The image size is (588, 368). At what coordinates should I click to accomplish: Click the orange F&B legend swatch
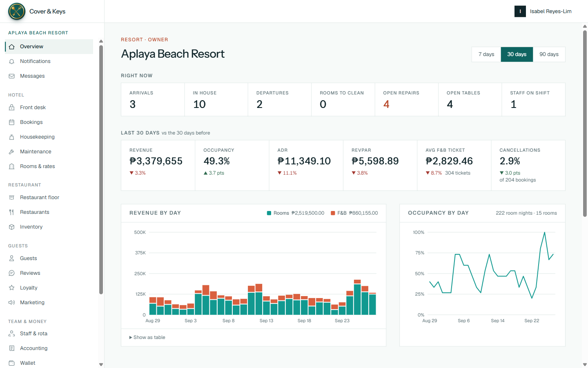click(333, 213)
